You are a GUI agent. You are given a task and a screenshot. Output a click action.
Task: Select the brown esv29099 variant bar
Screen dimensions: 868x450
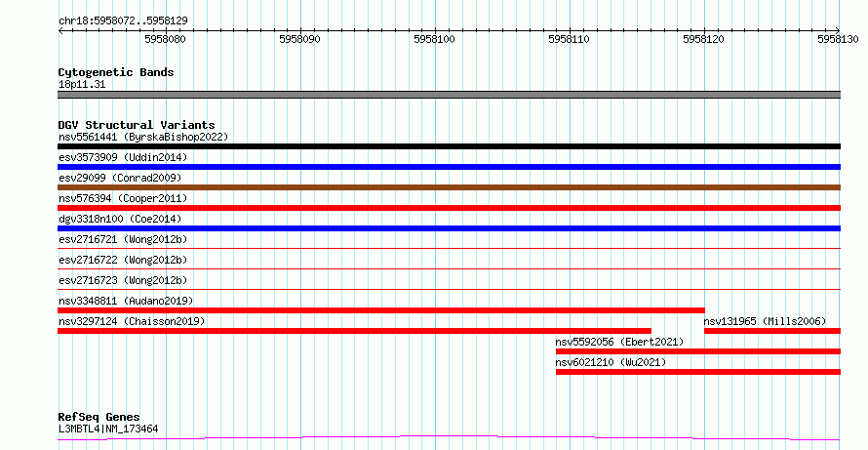click(449, 187)
